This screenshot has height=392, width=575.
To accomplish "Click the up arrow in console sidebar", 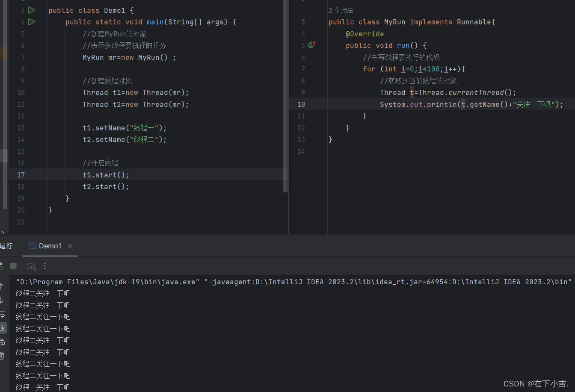I will [x=2, y=286].
